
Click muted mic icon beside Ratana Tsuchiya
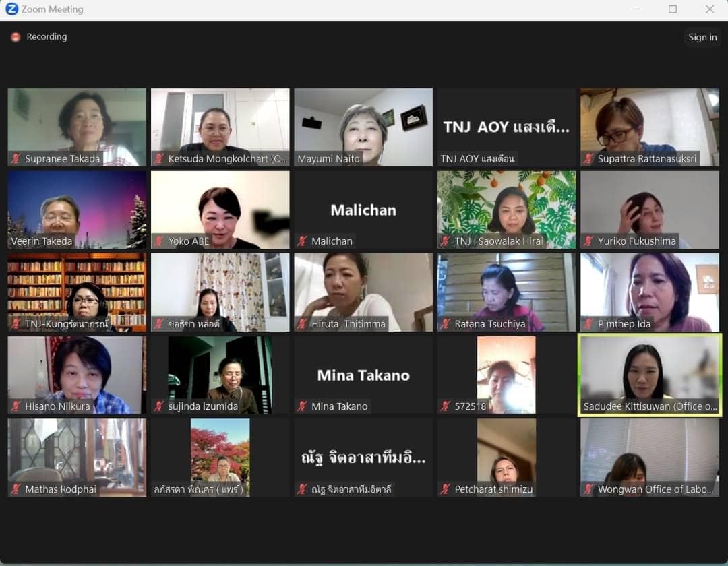[x=446, y=324]
